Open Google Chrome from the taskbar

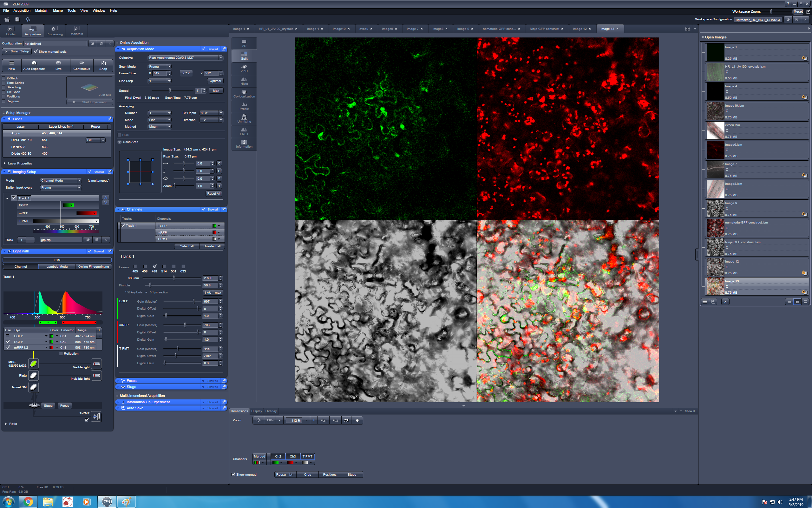coord(28,502)
